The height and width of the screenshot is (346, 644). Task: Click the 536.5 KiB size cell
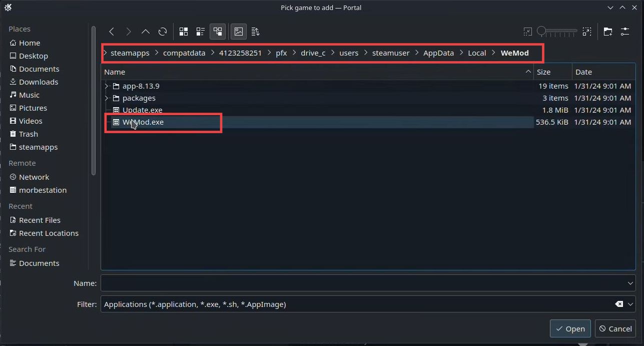point(552,122)
